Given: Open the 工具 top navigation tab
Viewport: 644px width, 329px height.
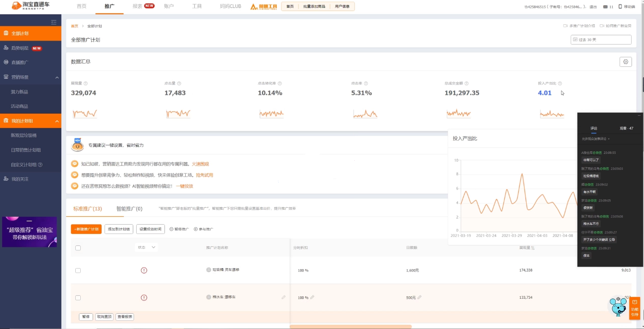Looking at the screenshot, I should click(197, 6).
